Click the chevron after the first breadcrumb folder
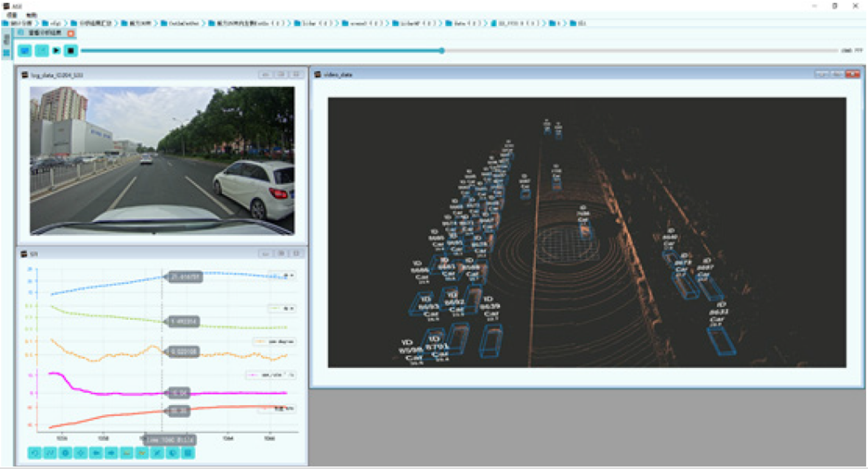868x469 pixels. click(x=38, y=23)
